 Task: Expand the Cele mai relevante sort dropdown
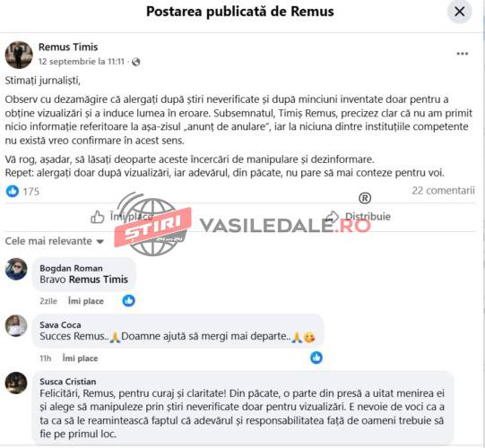[x=55, y=241]
